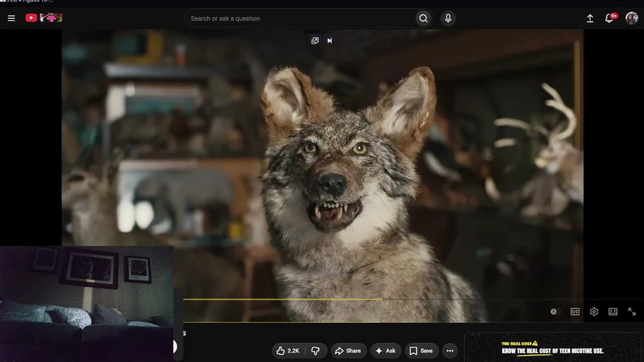Open the player settings gear
The image size is (644, 362).
coord(594,312)
